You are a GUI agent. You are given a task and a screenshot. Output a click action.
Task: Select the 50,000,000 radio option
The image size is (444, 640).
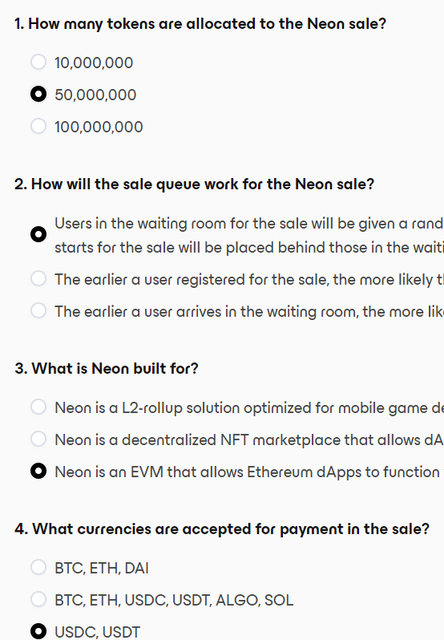coord(38,94)
